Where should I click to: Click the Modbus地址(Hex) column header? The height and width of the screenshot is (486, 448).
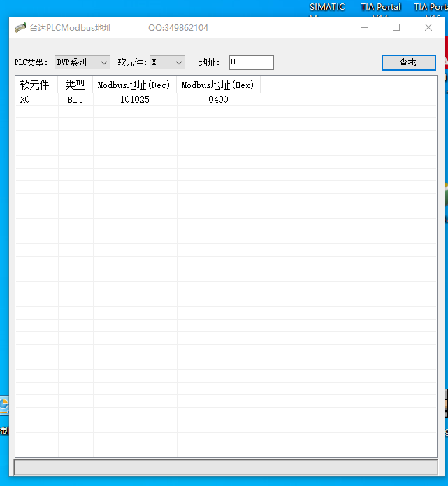point(218,85)
